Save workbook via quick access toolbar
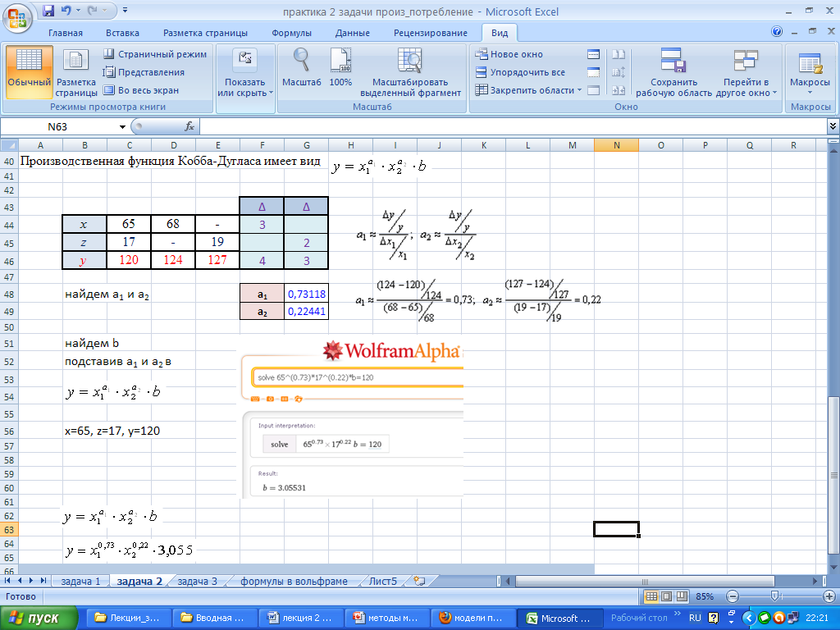Screen dimensions: 840x630 tap(48, 10)
